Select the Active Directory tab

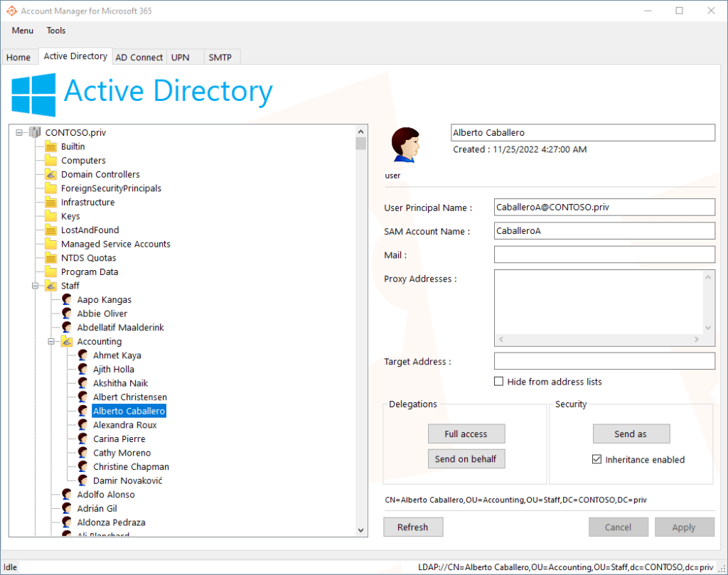pyautogui.click(x=75, y=56)
